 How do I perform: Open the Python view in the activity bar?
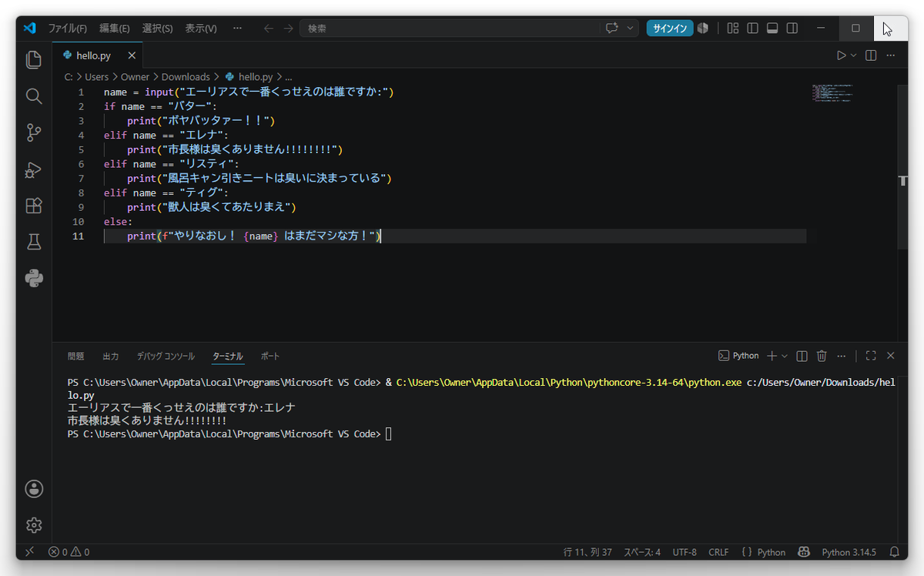pyautogui.click(x=34, y=279)
